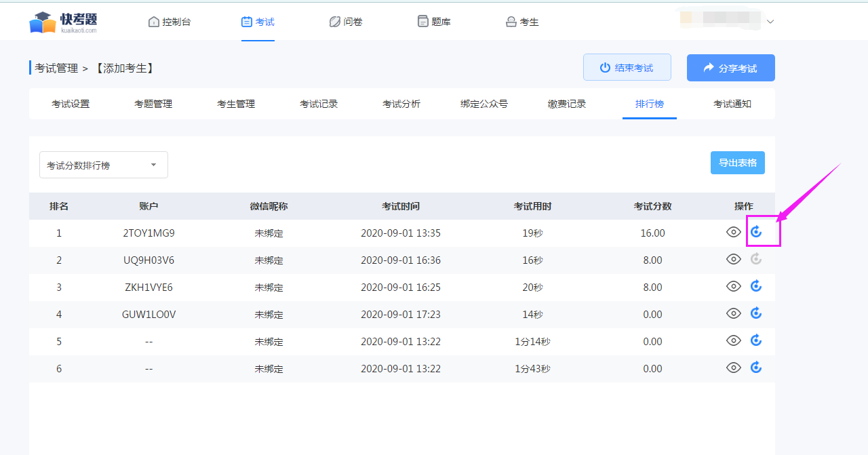This screenshot has width=868, height=455.
Task: Click the 排名 column header
Action: click(59, 206)
